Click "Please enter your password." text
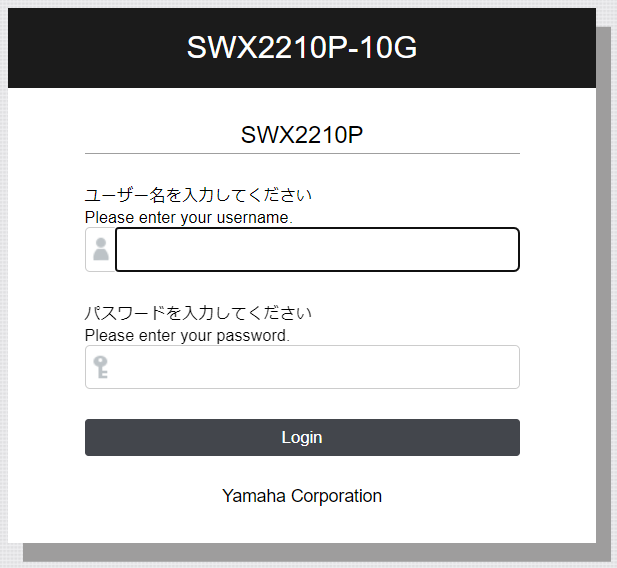 187,335
